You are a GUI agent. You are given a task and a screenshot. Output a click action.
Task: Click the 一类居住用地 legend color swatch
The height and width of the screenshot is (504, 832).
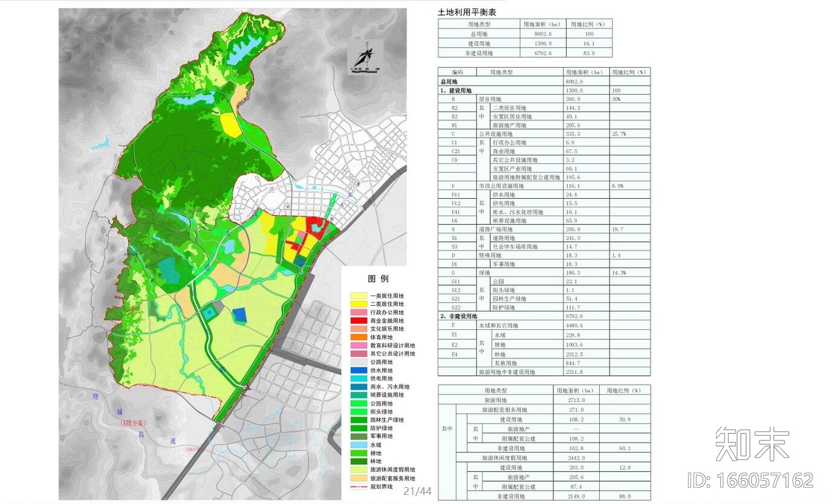[359, 296]
